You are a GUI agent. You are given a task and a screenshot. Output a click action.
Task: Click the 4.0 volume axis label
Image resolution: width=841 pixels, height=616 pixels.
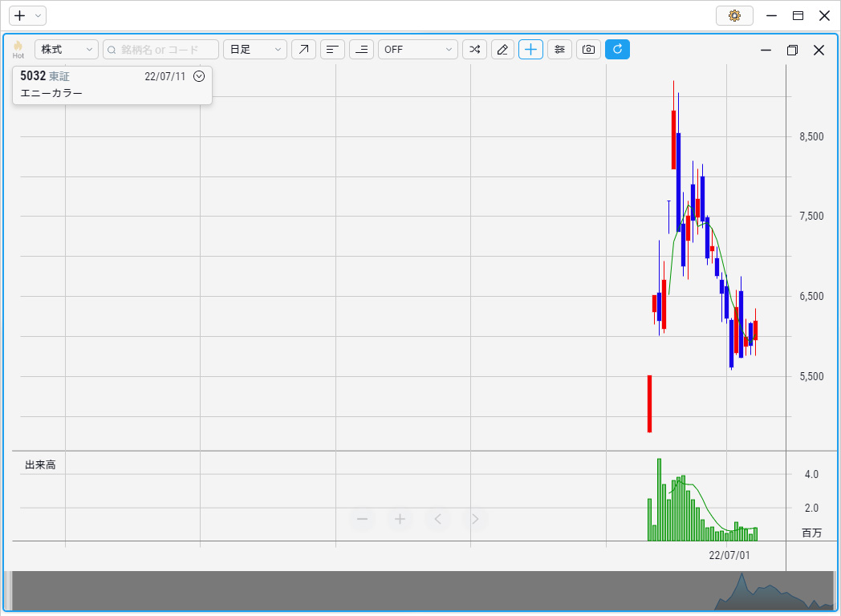coord(811,474)
